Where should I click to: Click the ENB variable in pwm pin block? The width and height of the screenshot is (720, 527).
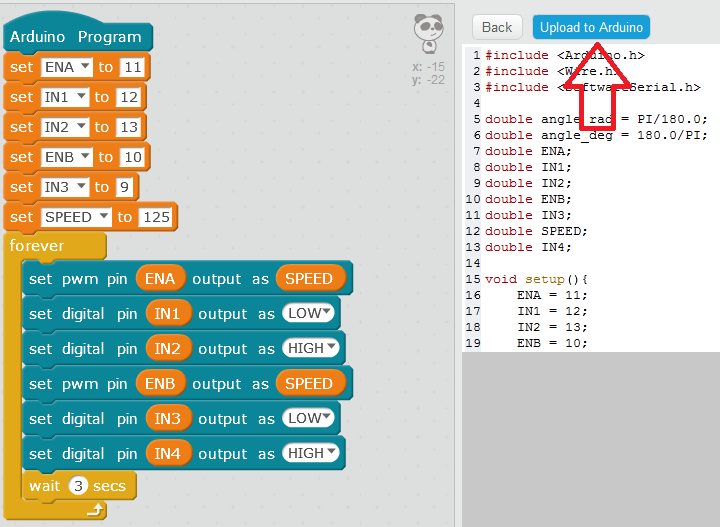click(161, 384)
